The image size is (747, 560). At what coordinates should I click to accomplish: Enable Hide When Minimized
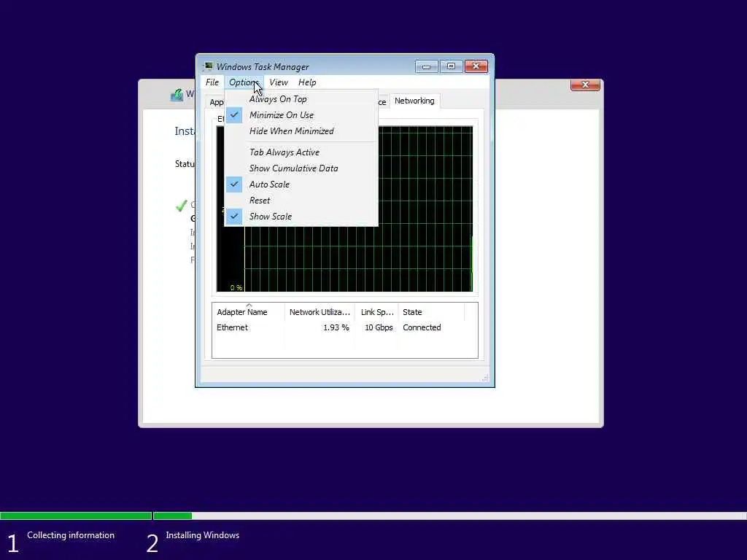(301, 131)
